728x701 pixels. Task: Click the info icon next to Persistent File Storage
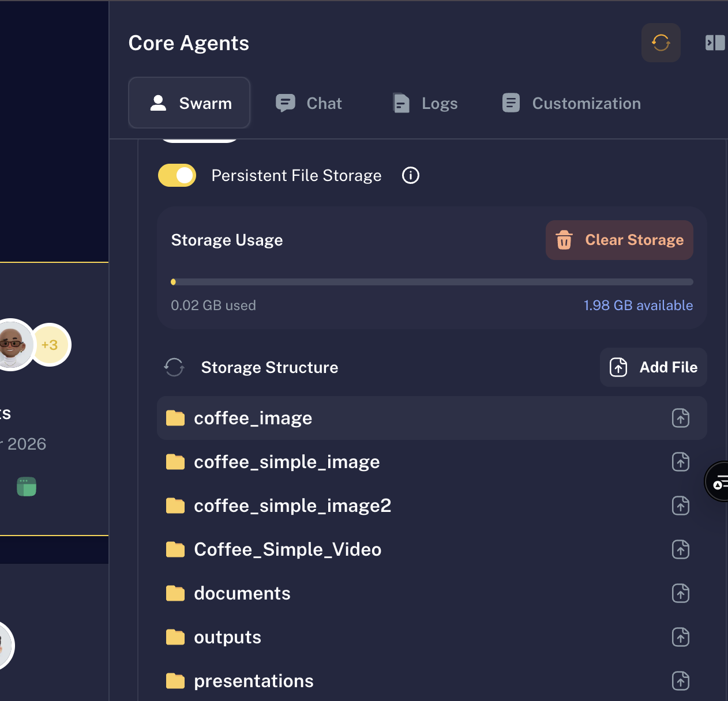(x=410, y=175)
